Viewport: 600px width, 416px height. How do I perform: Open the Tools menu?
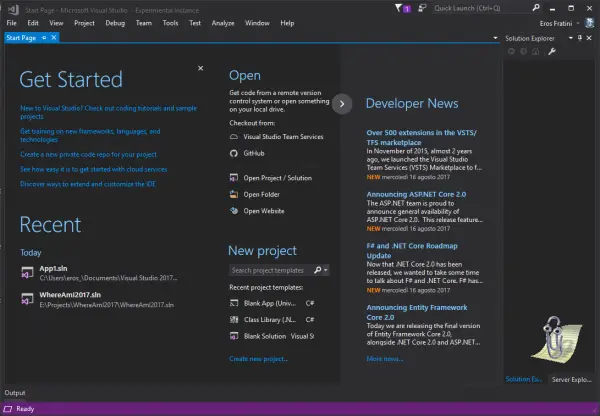(x=170, y=23)
